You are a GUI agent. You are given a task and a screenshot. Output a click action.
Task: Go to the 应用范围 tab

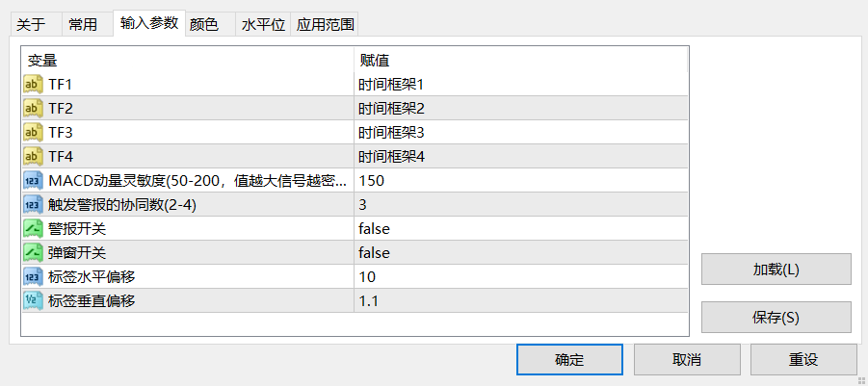(x=325, y=25)
